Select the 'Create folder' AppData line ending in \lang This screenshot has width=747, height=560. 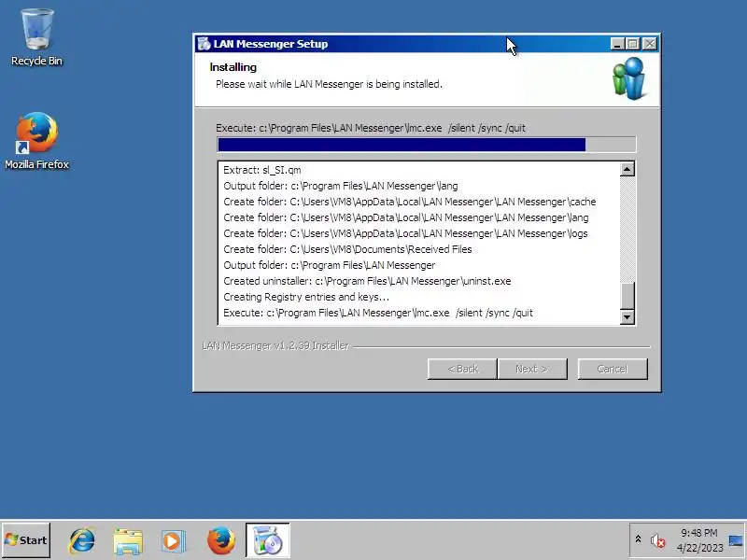(406, 217)
